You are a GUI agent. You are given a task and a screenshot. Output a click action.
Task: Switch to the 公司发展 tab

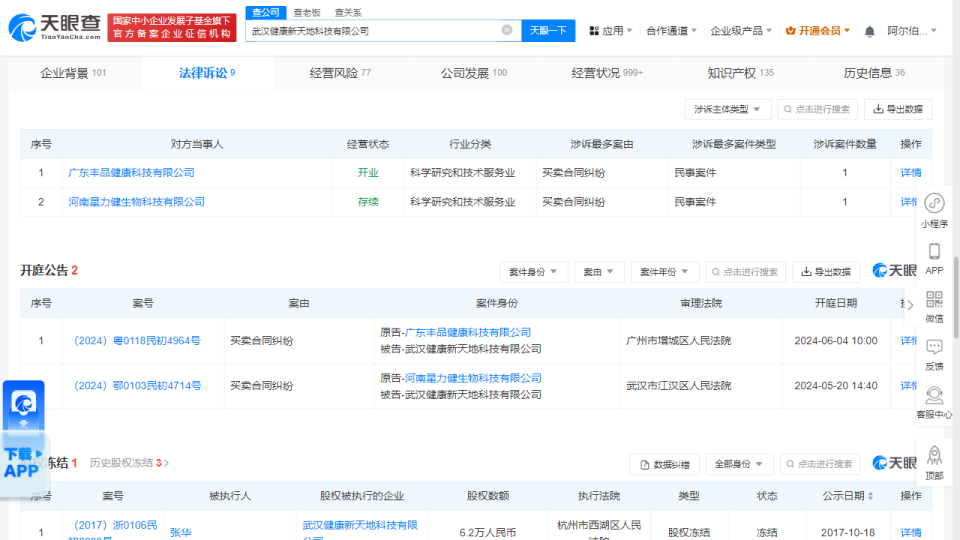(x=473, y=73)
